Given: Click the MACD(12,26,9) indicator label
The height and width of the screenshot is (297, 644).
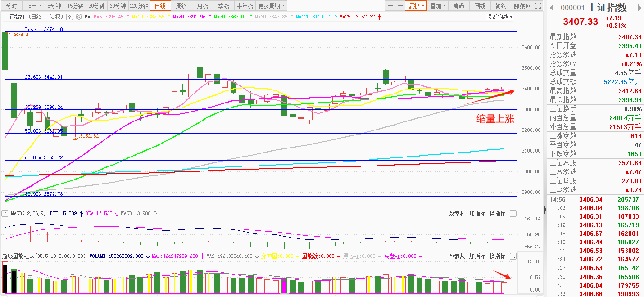Looking at the screenshot, I should coord(28,213).
